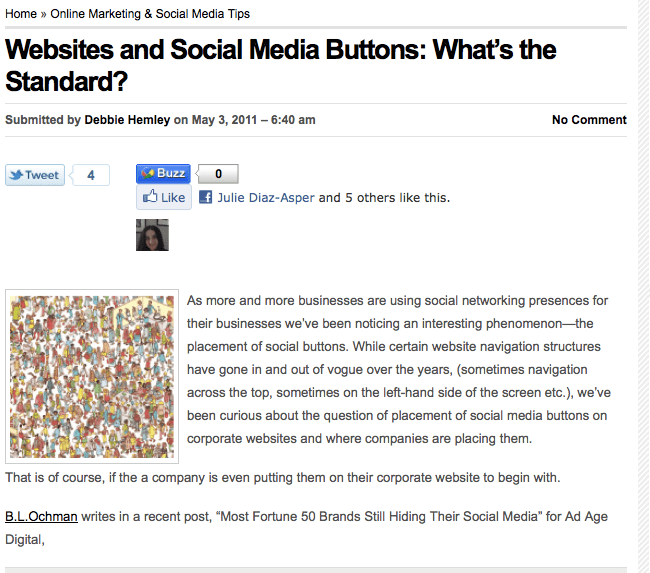Open author Debbie Hemley's page
This screenshot has height=573, width=650.
point(127,120)
